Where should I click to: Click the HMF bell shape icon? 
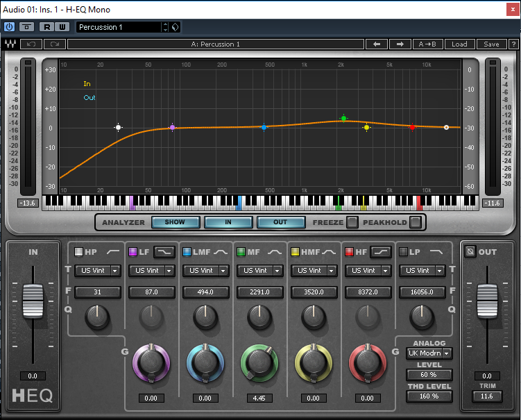click(329, 252)
